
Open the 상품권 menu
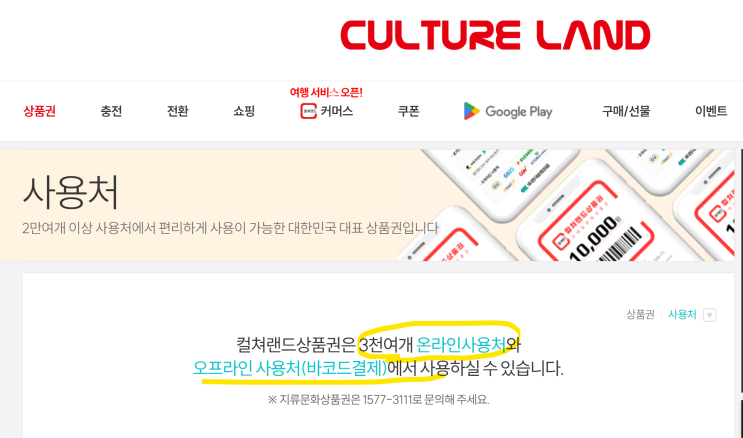[x=40, y=111]
